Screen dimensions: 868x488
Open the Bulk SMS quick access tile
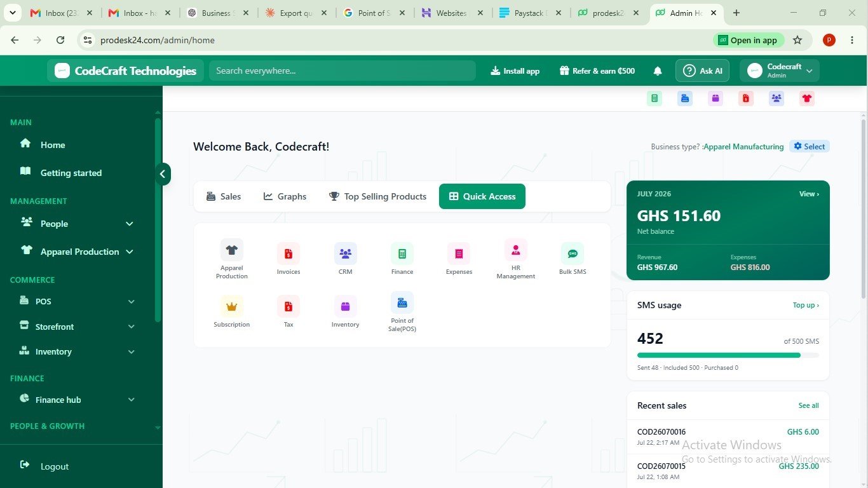tap(573, 259)
